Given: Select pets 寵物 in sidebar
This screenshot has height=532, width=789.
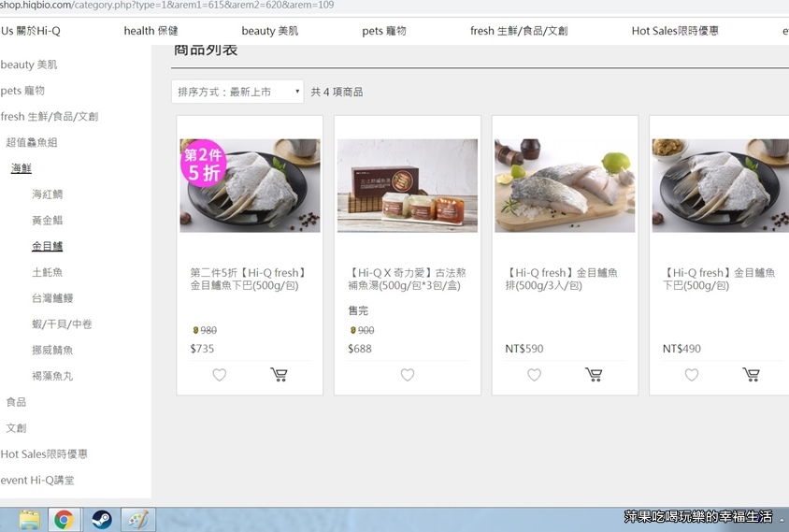Looking at the screenshot, I should (22, 91).
